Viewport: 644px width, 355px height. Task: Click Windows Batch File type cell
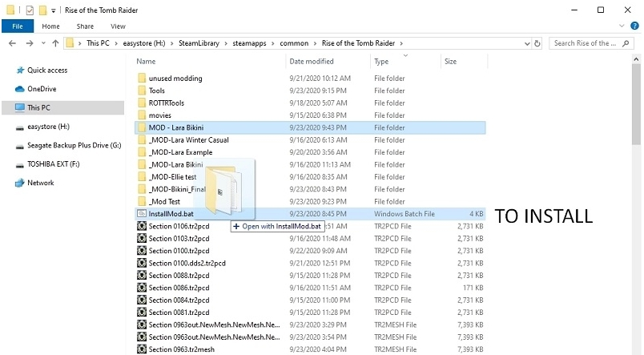point(405,214)
